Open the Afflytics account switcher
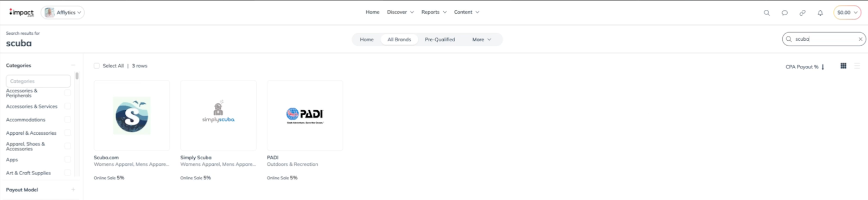 coord(63,12)
